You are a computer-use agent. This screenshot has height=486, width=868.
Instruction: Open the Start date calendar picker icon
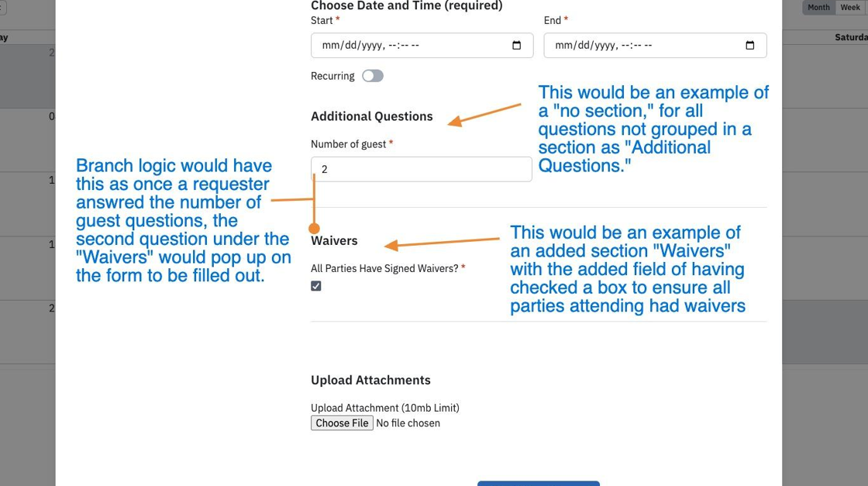pyautogui.click(x=516, y=46)
